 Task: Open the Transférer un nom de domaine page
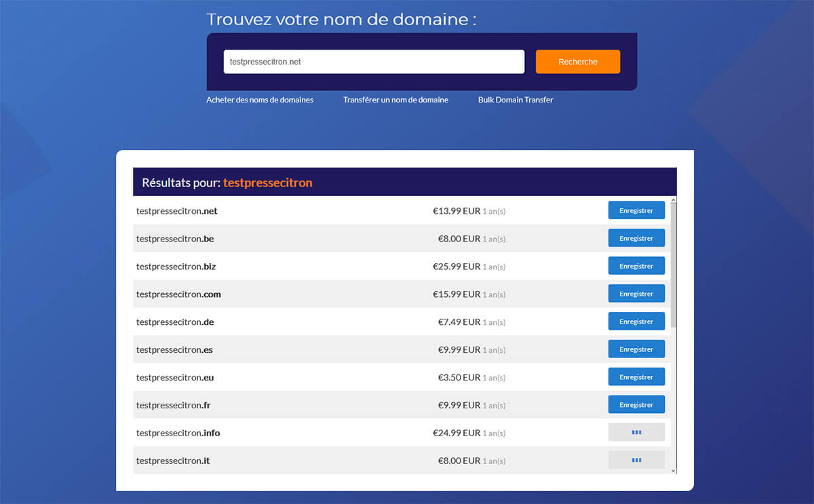[395, 100]
